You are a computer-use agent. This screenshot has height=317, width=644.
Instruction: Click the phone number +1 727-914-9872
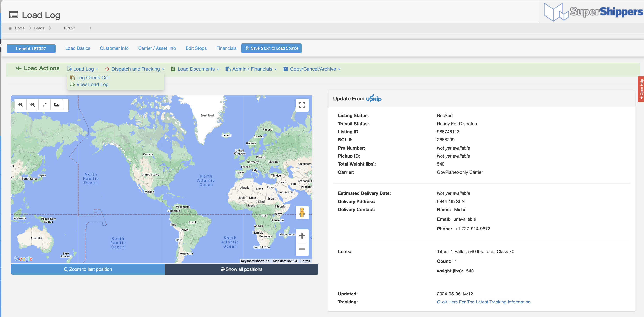click(472, 229)
